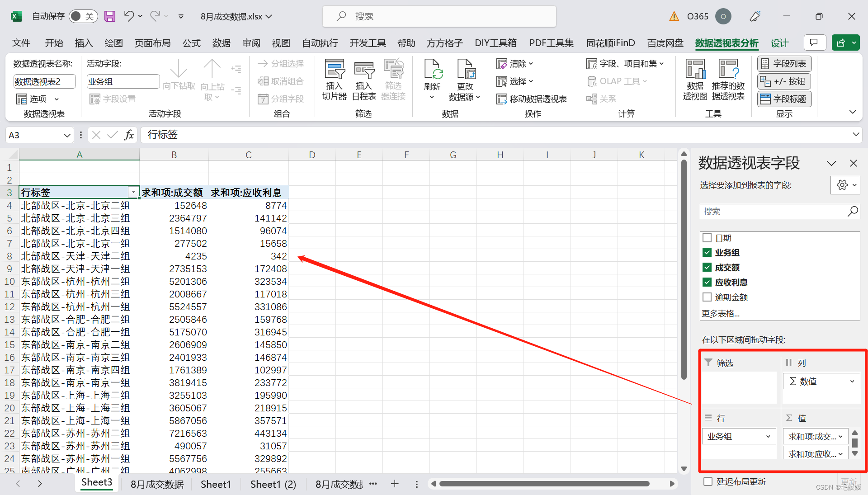Uncheck the 业务组 field checkbox
The height and width of the screenshot is (495, 868).
[708, 253]
